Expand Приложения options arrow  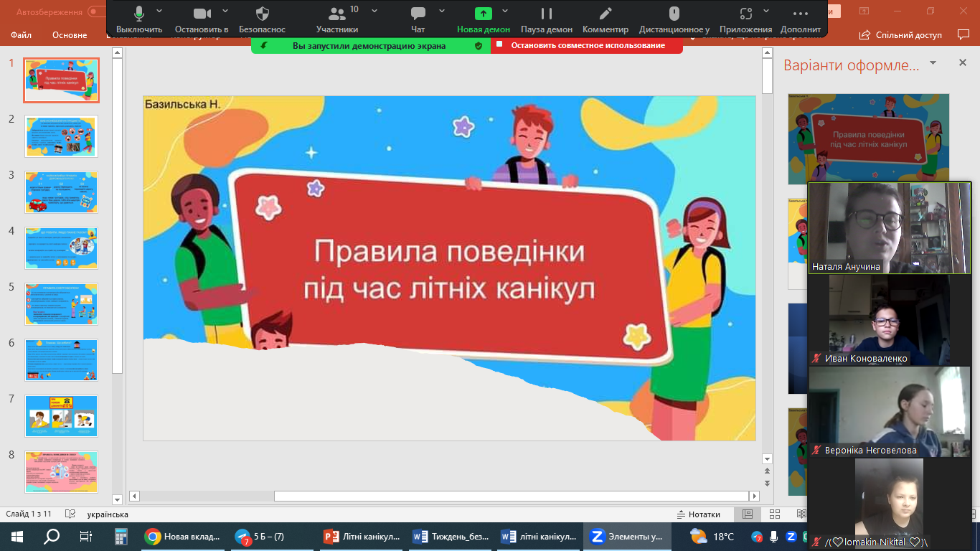(766, 11)
